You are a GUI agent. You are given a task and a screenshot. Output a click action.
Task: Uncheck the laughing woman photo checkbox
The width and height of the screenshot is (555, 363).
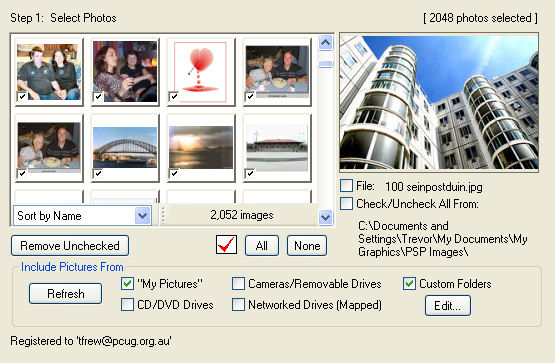point(98,96)
